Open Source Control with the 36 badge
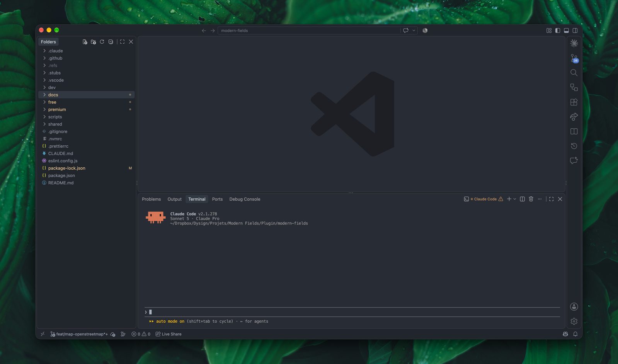The height and width of the screenshot is (364, 618). [574, 58]
